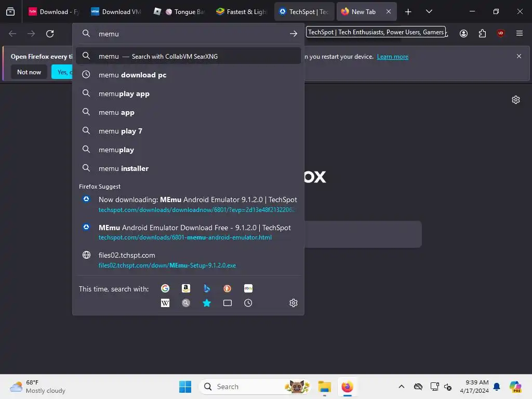Search this time with Bing
The width and height of the screenshot is (532, 399).
207,288
